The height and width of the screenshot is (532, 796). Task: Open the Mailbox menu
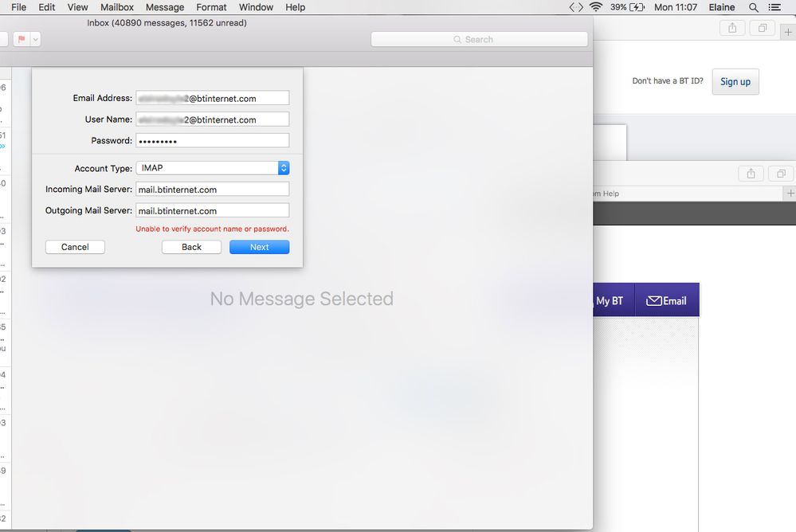pos(117,7)
